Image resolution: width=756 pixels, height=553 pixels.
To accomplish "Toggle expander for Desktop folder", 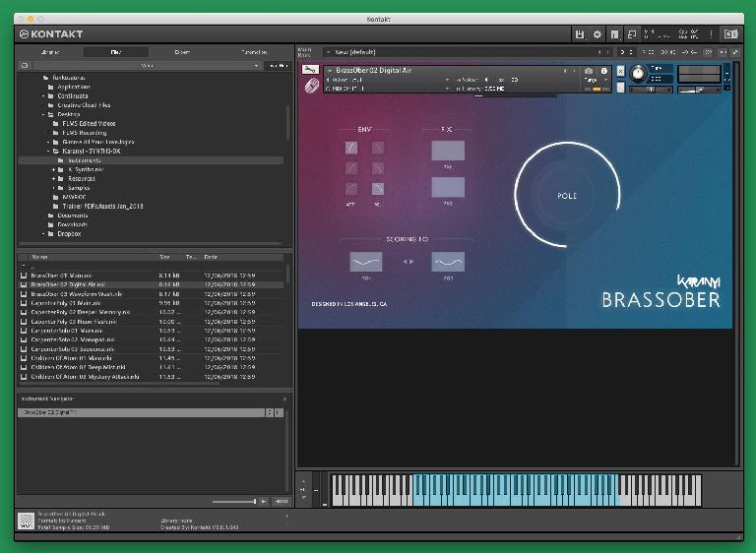I will [43, 115].
